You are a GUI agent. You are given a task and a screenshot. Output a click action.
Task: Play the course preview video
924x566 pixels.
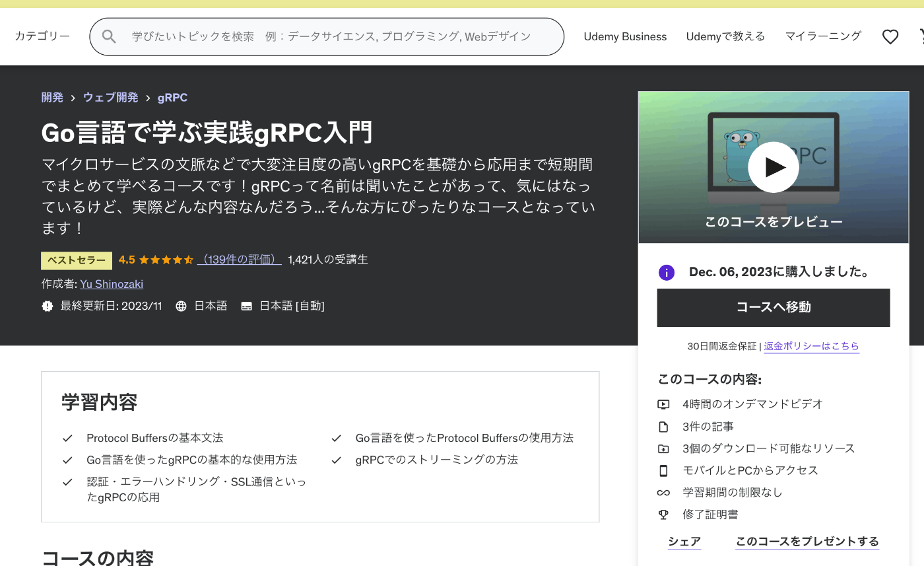click(774, 167)
